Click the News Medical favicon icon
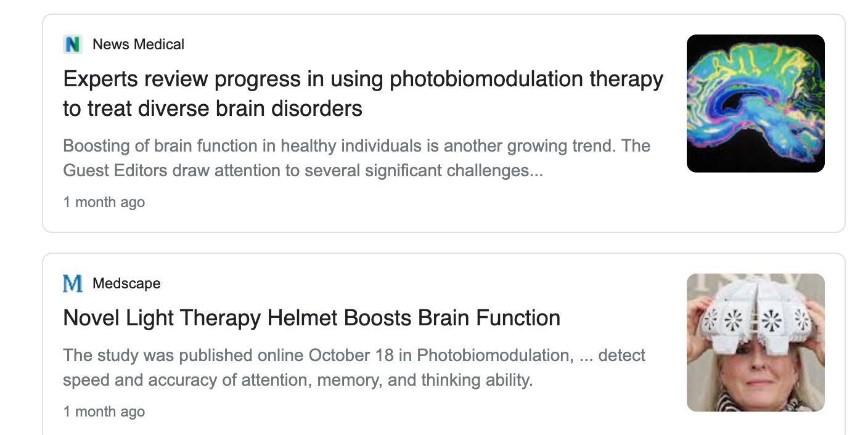 pos(73,44)
